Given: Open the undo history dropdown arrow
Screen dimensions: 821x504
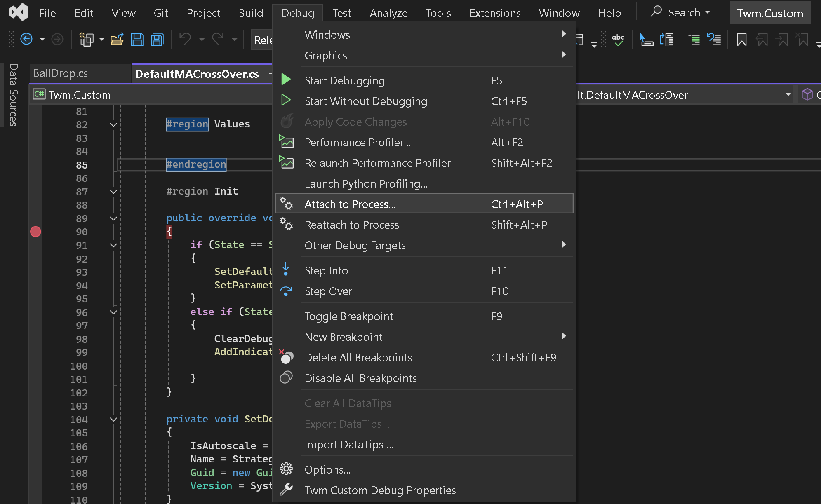Looking at the screenshot, I should point(202,40).
